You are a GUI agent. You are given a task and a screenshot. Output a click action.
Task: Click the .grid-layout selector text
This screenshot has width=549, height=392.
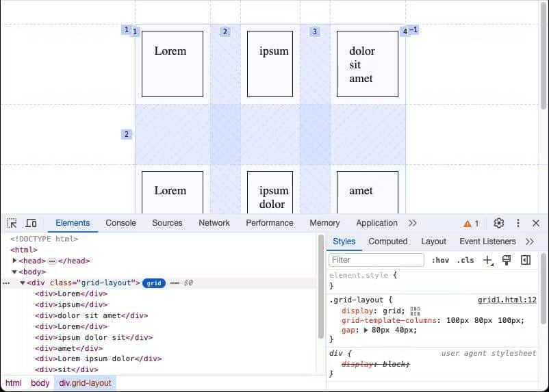tap(357, 300)
